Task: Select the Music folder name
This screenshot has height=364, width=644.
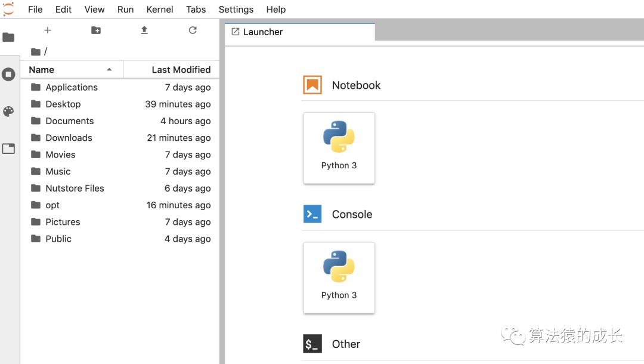Action: [x=58, y=171]
